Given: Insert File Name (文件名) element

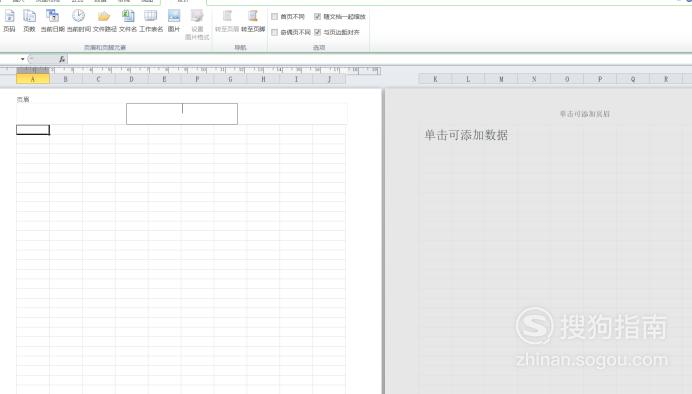Looking at the screenshot, I should point(128,21).
